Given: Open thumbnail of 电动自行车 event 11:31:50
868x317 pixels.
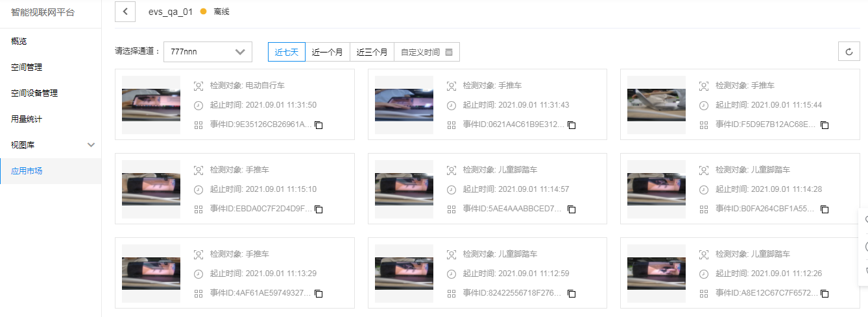Looking at the screenshot, I should pos(151,105).
